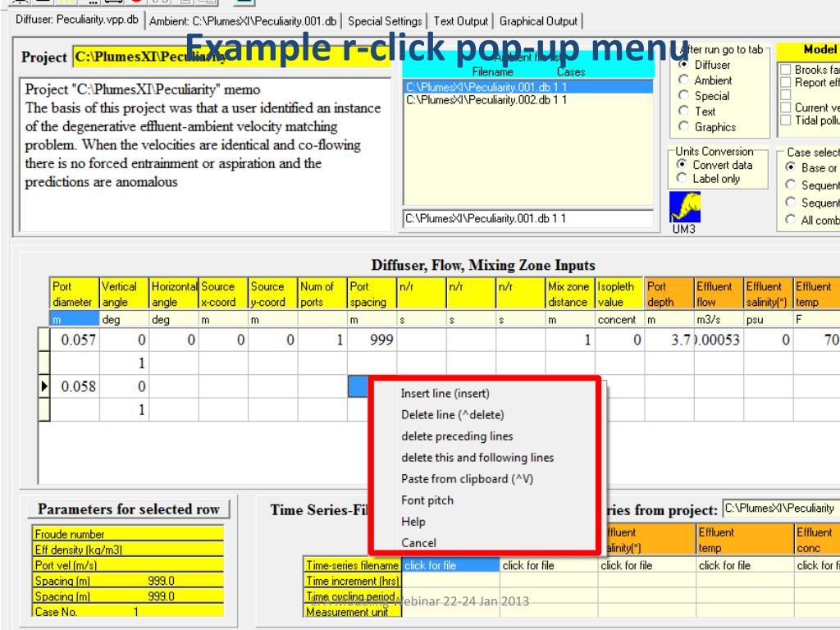Click the Effluent flow column header

(719, 294)
